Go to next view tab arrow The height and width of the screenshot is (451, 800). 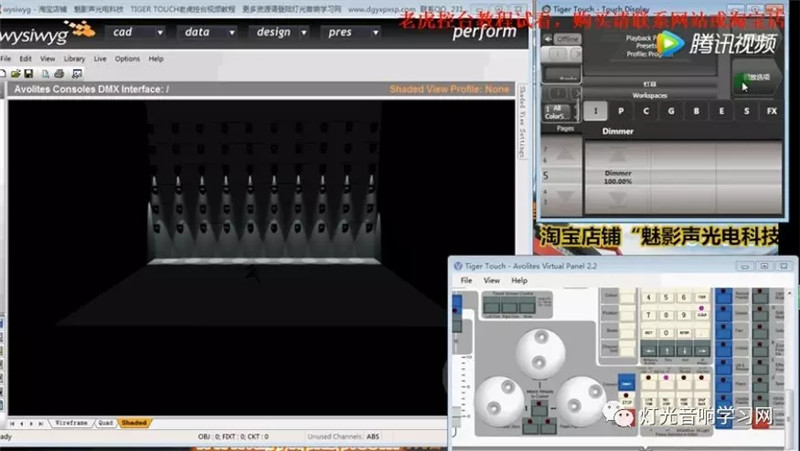[x=31, y=423]
